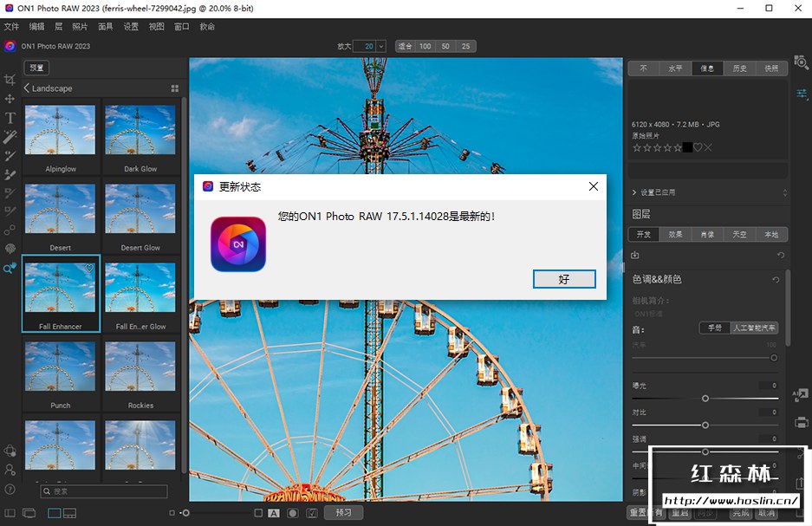Open the Browse module icon in right sidebar
The width and height of the screenshot is (812, 526).
click(x=801, y=62)
